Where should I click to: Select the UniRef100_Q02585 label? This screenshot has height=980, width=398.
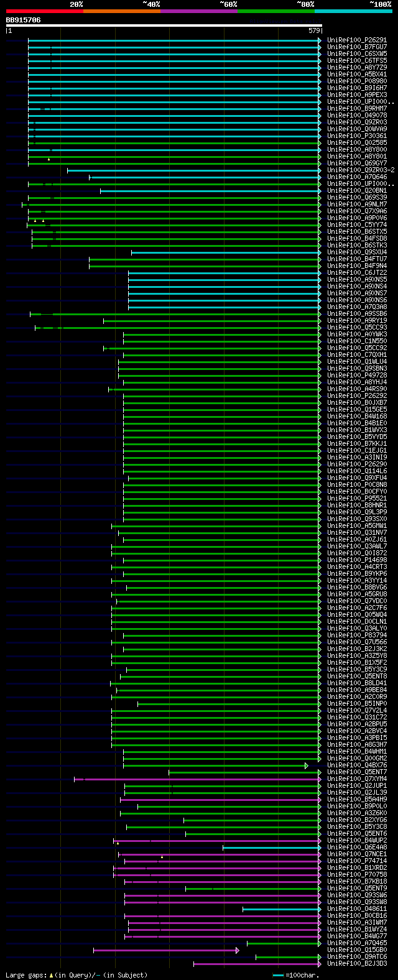click(x=357, y=142)
